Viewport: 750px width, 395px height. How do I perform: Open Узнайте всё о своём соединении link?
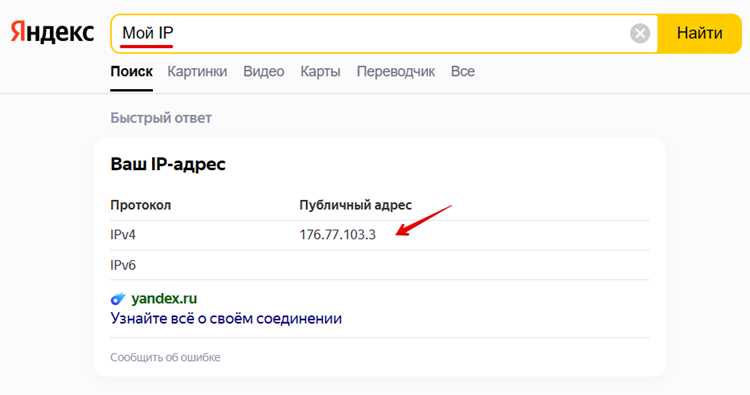tap(226, 318)
